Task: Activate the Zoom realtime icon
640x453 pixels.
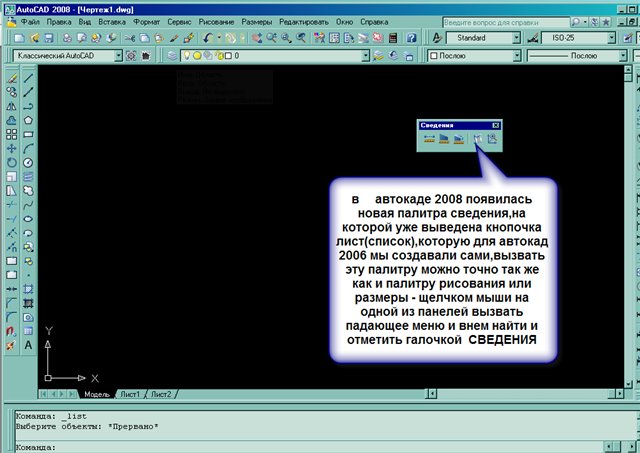Action: click(x=271, y=38)
